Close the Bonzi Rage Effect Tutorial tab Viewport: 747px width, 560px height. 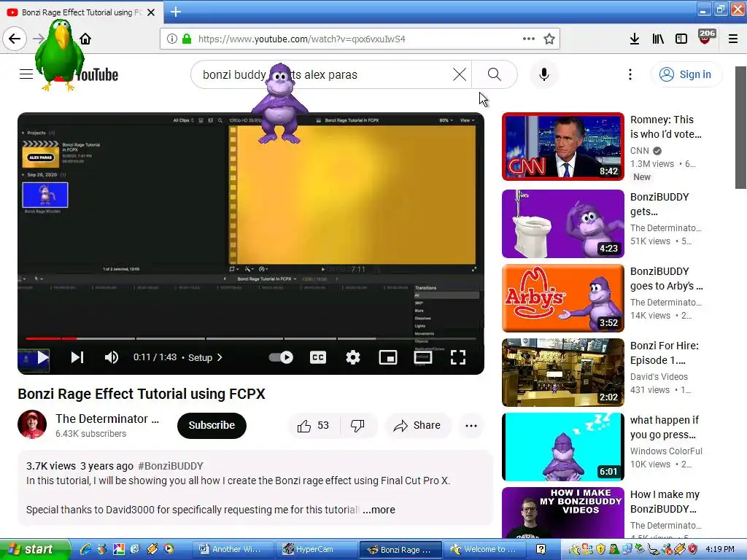pos(151,12)
